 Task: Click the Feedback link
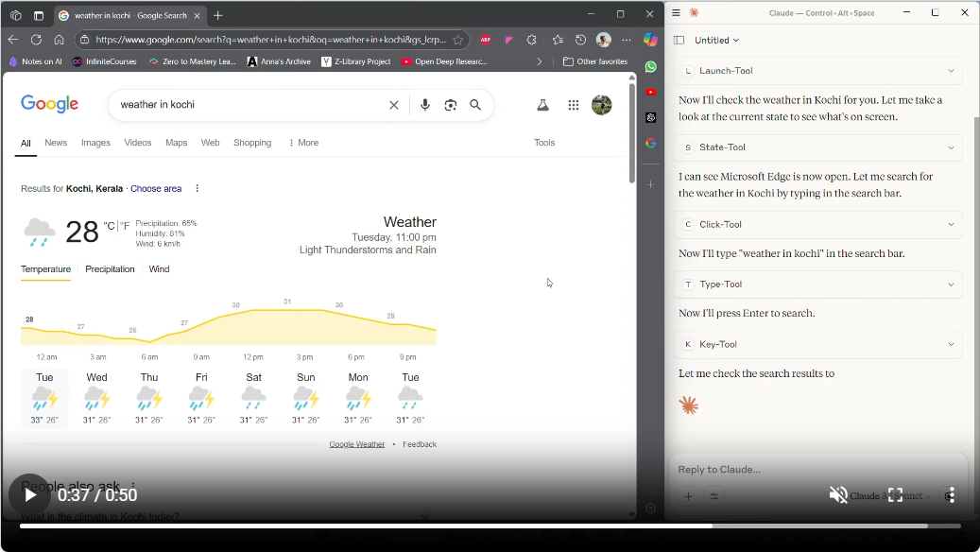point(420,444)
